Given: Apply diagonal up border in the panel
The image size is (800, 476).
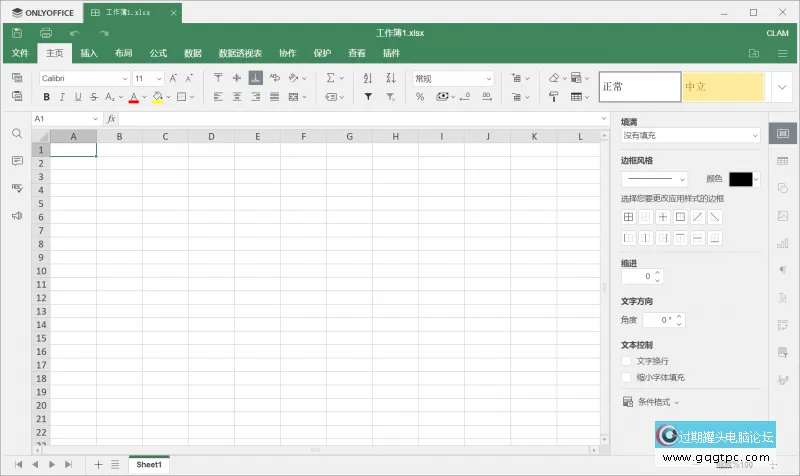Looking at the screenshot, I should click(x=697, y=217).
